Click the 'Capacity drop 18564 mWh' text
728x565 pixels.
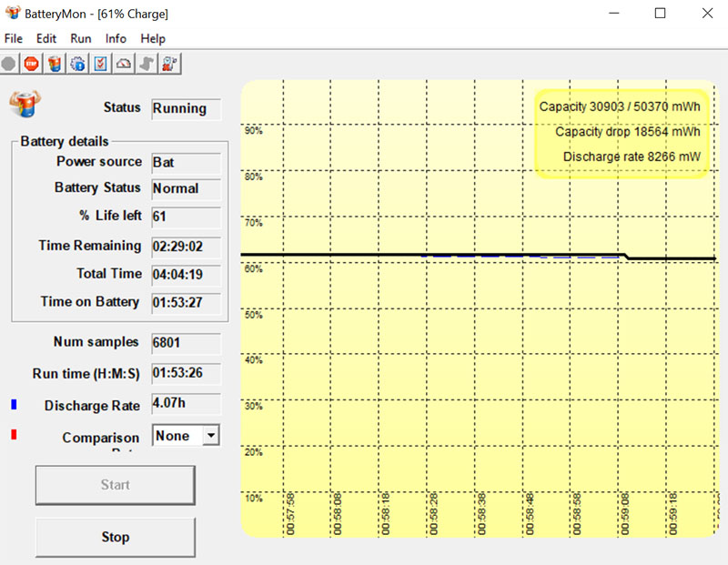click(628, 132)
